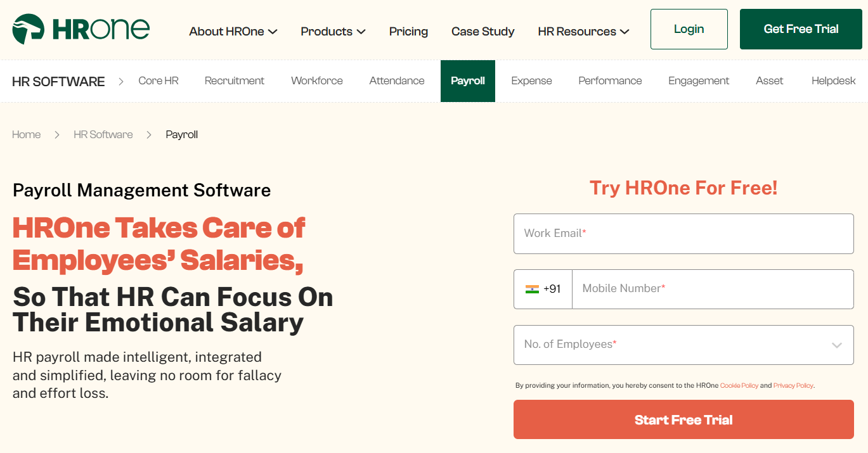This screenshot has width=868, height=453.
Task: Open the About HROne dropdown
Action: coord(233,31)
